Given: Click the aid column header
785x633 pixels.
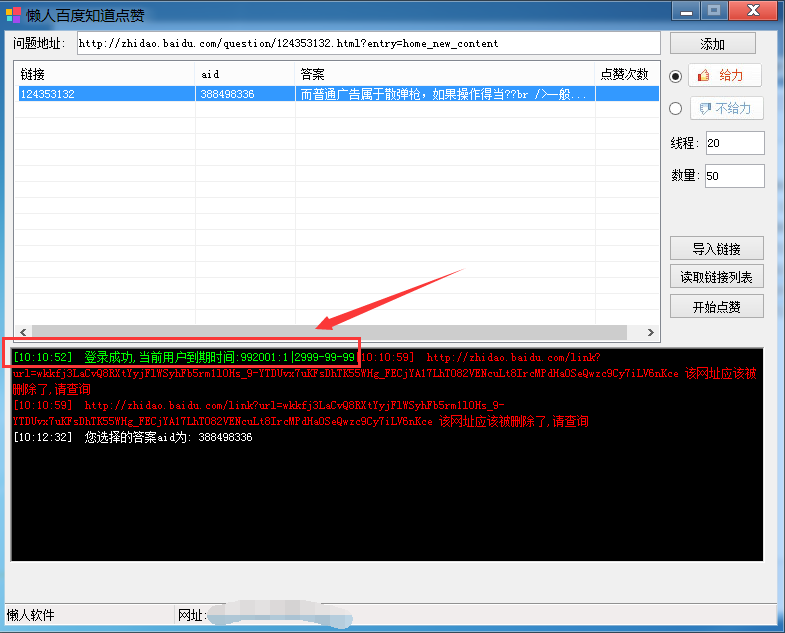Looking at the screenshot, I should point(245,75).
